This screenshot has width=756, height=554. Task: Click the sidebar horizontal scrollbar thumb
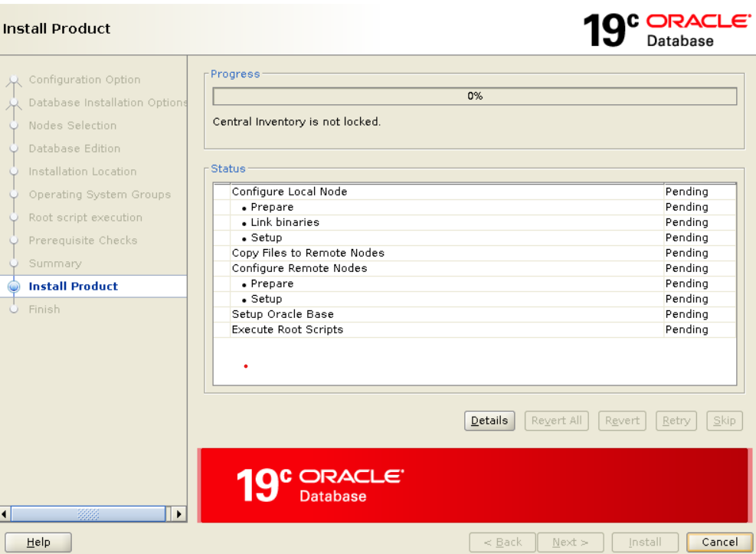88,514
